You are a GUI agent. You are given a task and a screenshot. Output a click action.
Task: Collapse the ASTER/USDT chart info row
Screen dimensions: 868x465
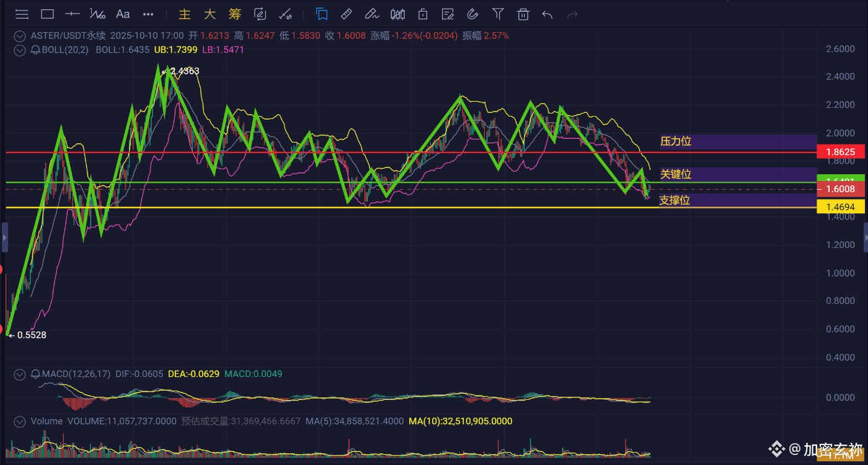pos(20,36)
